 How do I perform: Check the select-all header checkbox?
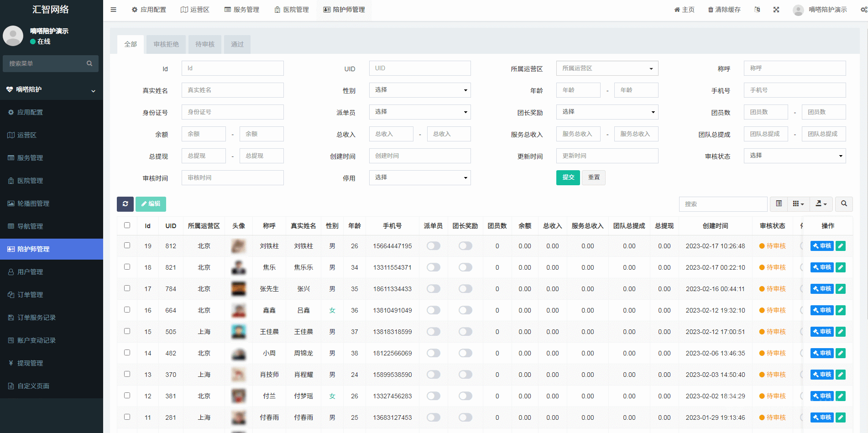coord(127,225)
